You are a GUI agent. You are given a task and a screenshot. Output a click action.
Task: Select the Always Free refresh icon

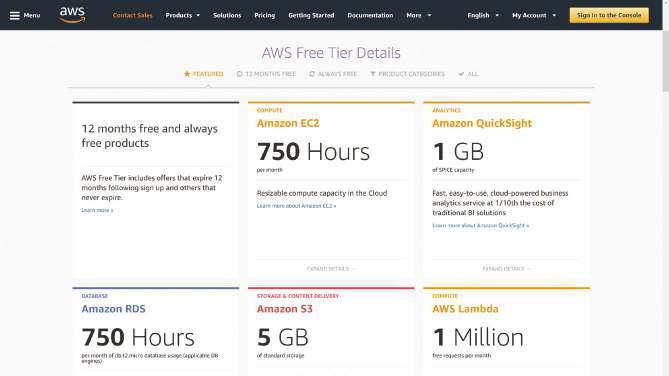tap(312, 74)
